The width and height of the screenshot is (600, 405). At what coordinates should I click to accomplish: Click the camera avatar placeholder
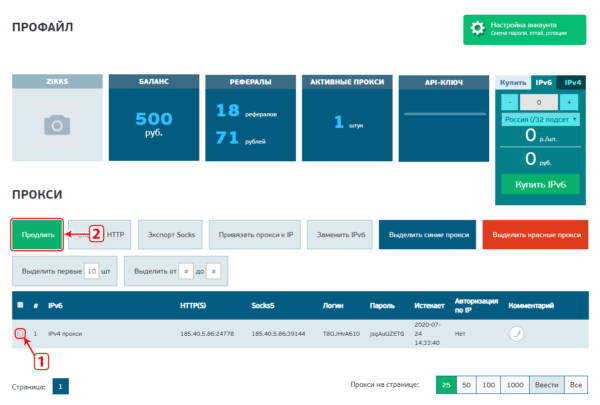[x=57, y=124]
